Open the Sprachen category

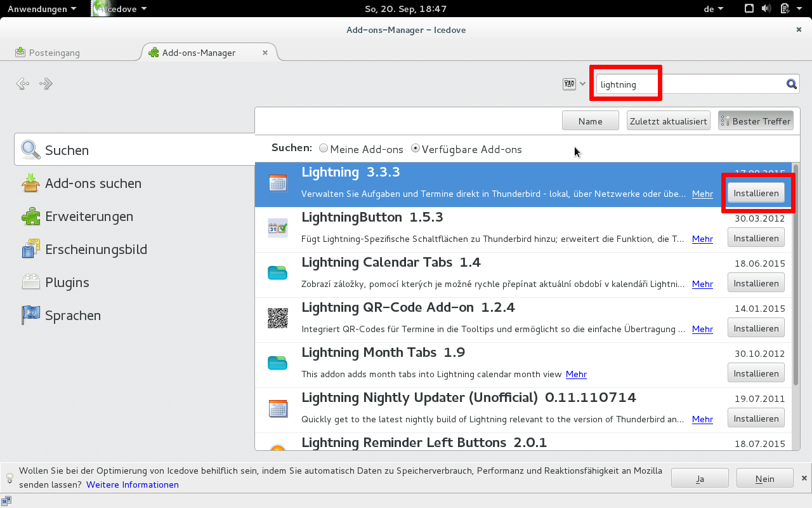click(72, 316)
